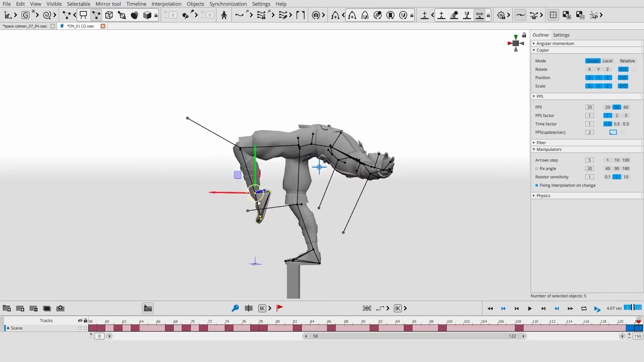Image resolution: width=644 pixels, height=362 pixels.
Task: Click the red flag marker icon
Action: point(280,308)
